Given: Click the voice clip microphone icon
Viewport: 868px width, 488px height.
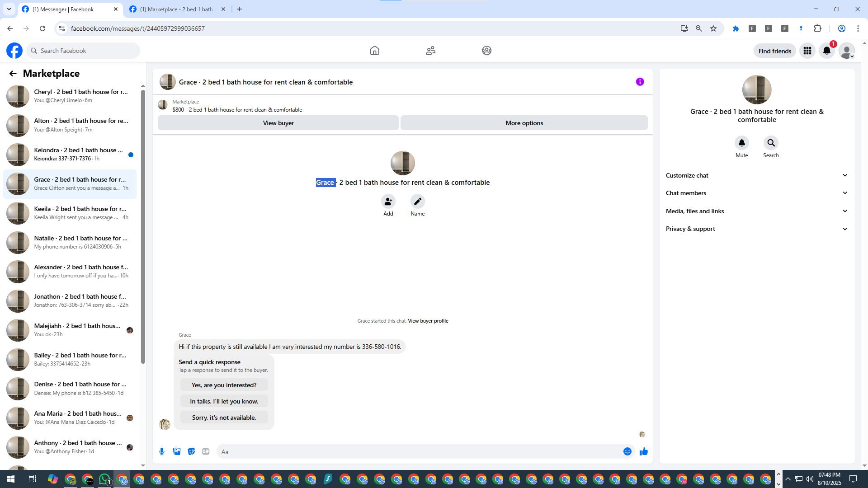Looking at the screenshot, I should click(162, 451).
